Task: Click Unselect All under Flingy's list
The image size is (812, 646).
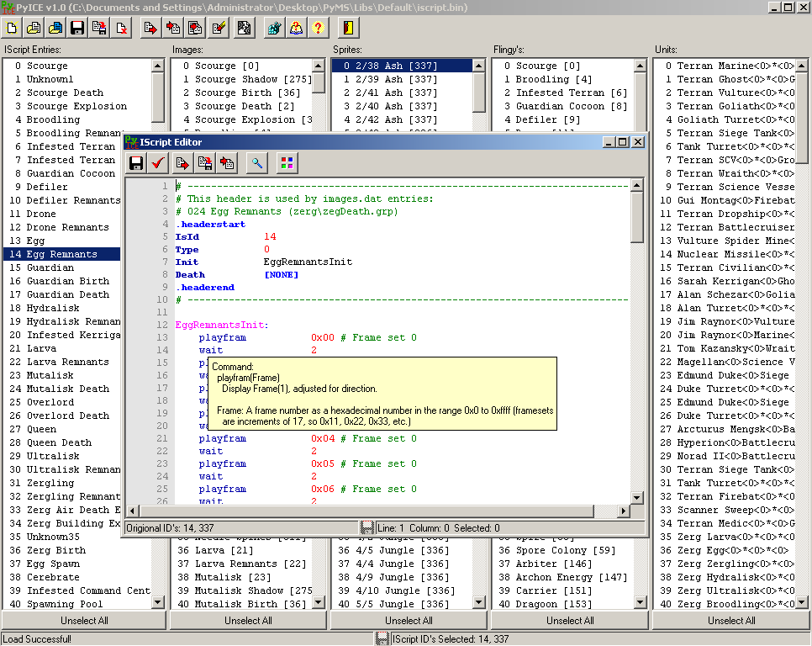Action: pyautogui.click(x=570, y=621)
